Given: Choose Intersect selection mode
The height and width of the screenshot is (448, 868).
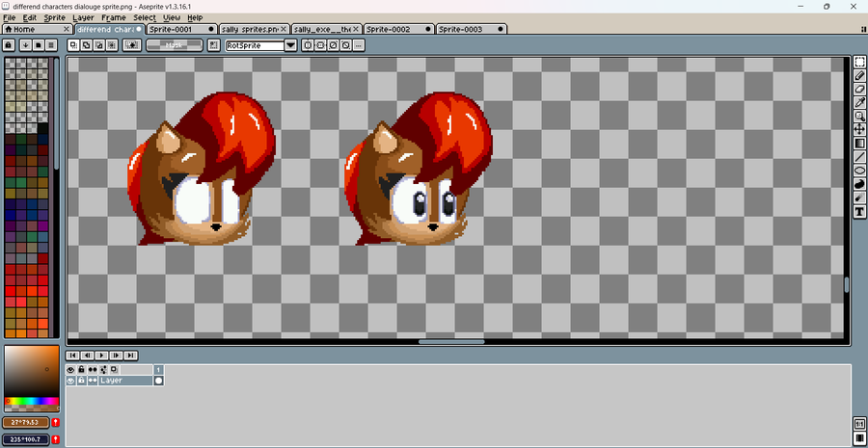Looking at the screenshot, I should pyautogui.click(x=112, y=45).
